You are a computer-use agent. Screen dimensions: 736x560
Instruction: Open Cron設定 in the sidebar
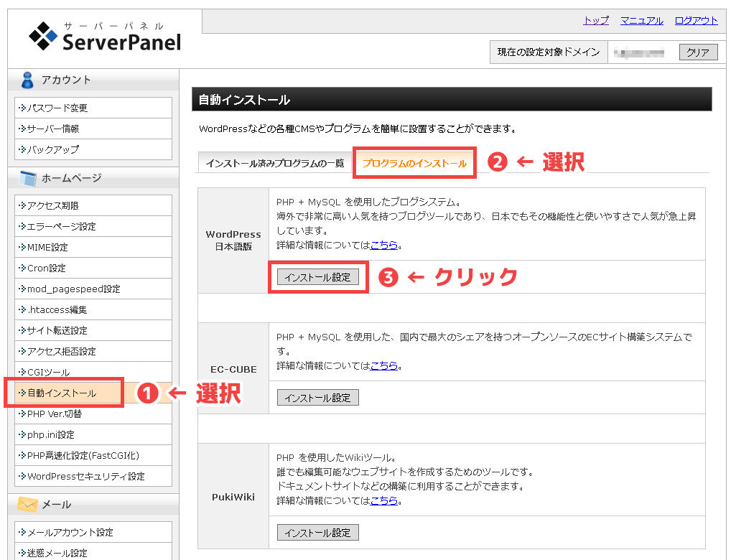(x=93, y=268)
